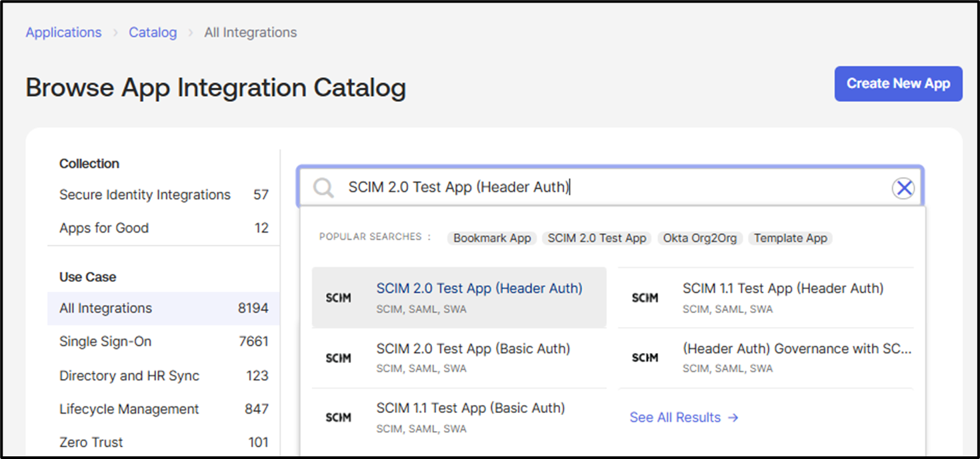Select Bookmark App popular search chip
This screenshot has height=459, width=980.
pos(492,238)
